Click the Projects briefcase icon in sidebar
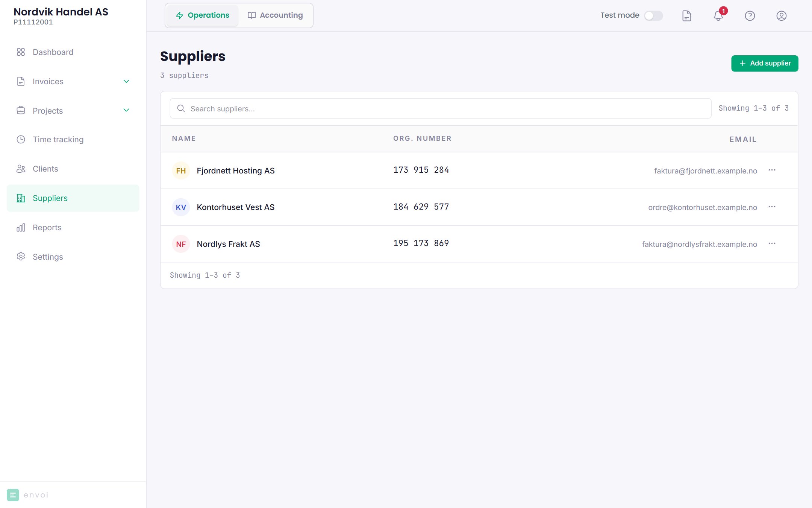This screenshot has width=812, height=508. [21, 111]
